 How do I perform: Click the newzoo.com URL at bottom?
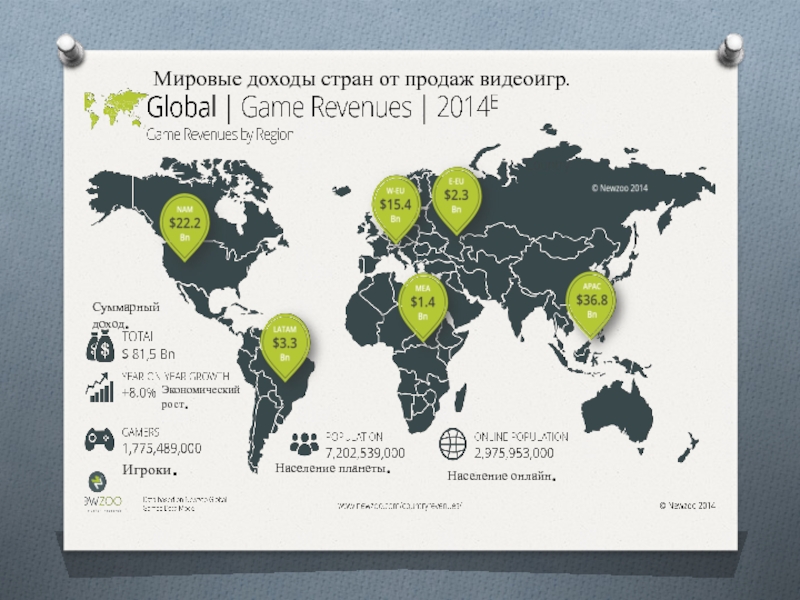click(x=399, y=506)
